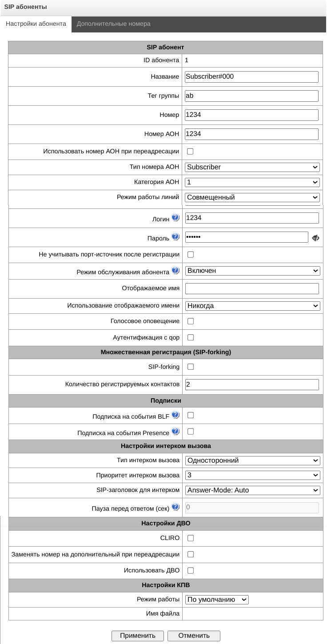Enable Голосовое оповещение checkbox
327x644 pixels.
(191, 321)
